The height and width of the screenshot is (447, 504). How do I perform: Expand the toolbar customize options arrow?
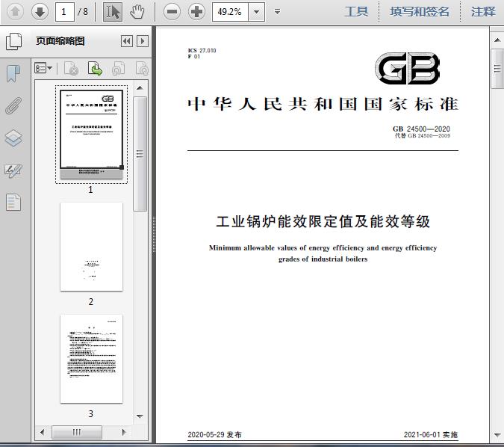277,12
